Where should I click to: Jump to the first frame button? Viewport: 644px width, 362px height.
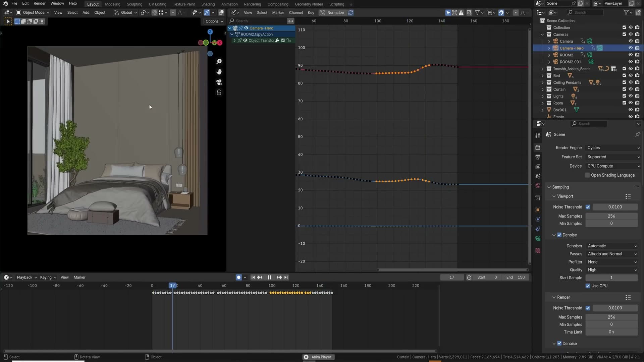(253, 278)
